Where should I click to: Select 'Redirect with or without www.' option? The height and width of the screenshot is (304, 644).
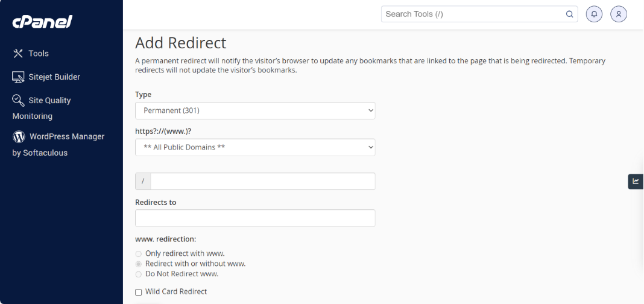(x=139, y=264)
